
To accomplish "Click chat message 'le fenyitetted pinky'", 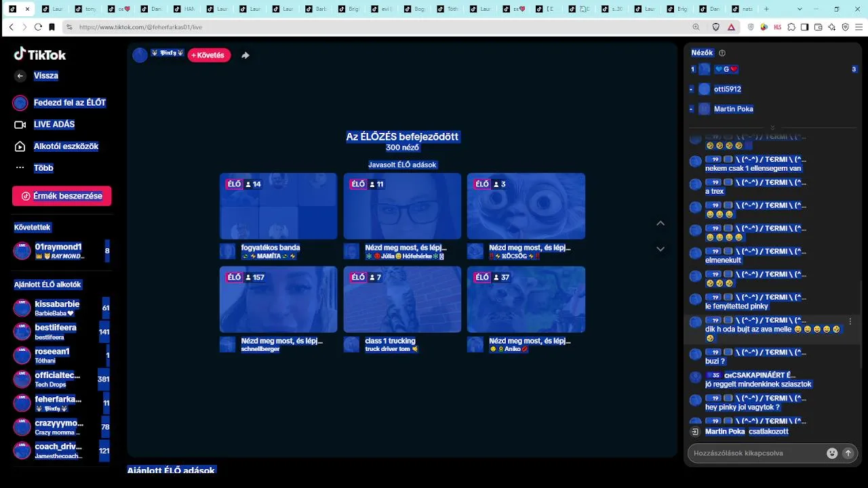I will point(736,306).
